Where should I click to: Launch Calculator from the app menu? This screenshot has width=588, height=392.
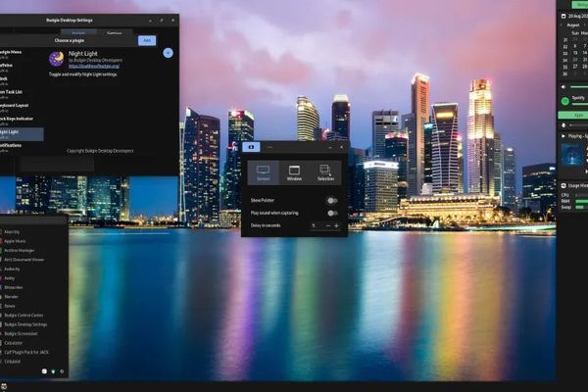coord(33,343)
